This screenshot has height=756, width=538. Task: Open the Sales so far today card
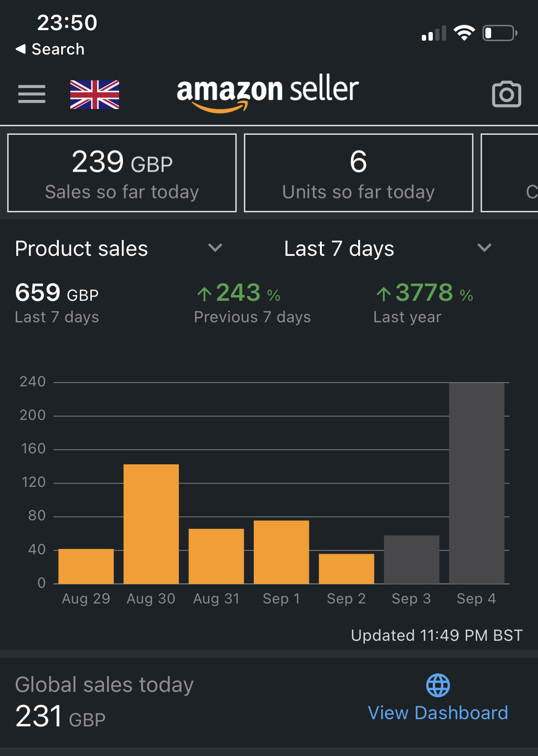[x=122, y=173]
